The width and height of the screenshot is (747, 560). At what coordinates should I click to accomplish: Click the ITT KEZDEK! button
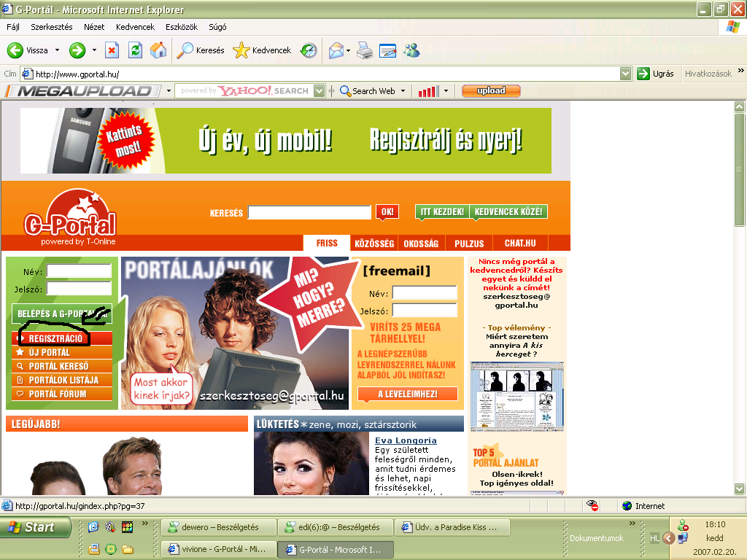coord(442,212)
